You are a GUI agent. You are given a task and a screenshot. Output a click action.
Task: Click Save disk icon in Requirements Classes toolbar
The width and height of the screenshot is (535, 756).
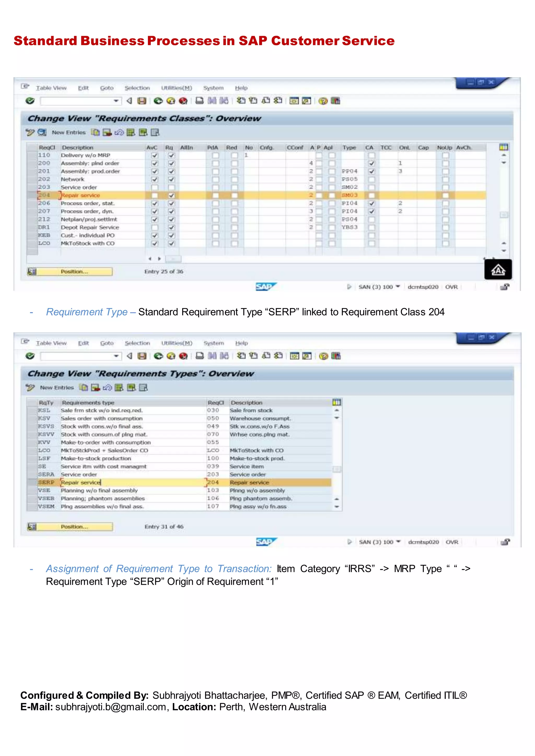point(142,101)
